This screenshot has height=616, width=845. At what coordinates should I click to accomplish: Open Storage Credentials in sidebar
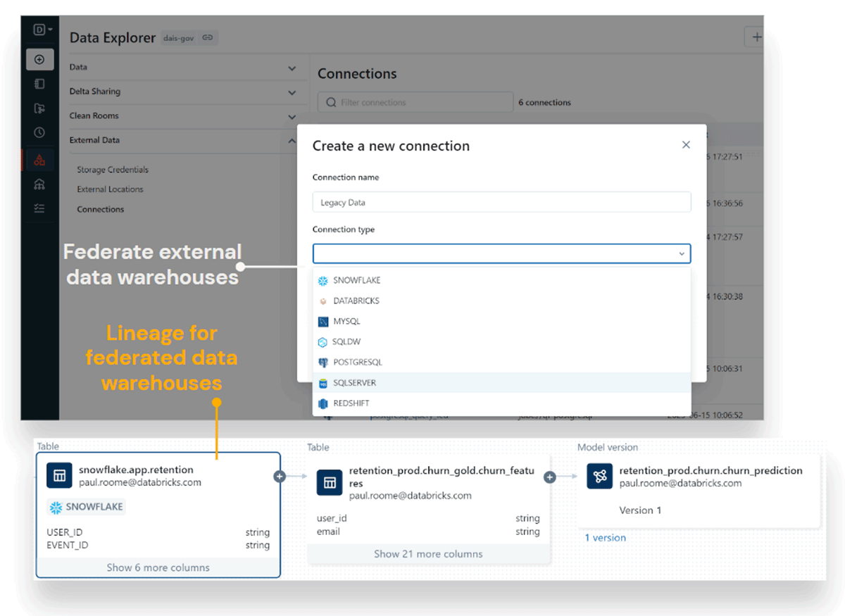113,170
